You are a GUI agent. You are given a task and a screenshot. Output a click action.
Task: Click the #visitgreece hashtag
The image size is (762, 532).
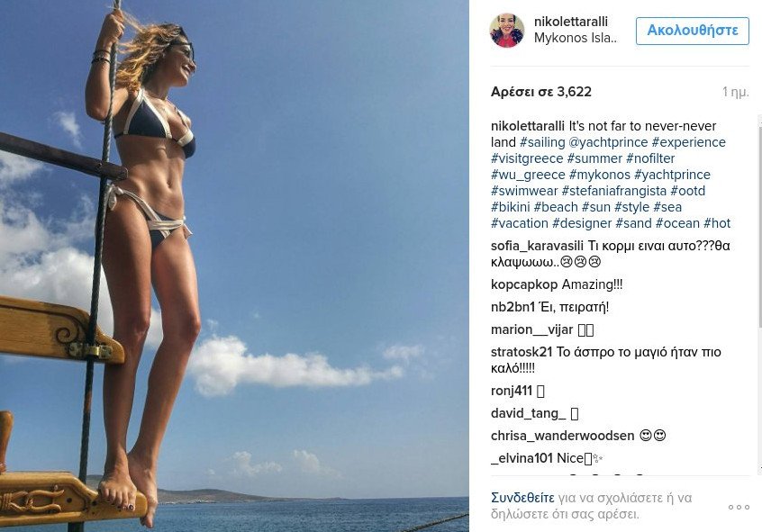527,158
